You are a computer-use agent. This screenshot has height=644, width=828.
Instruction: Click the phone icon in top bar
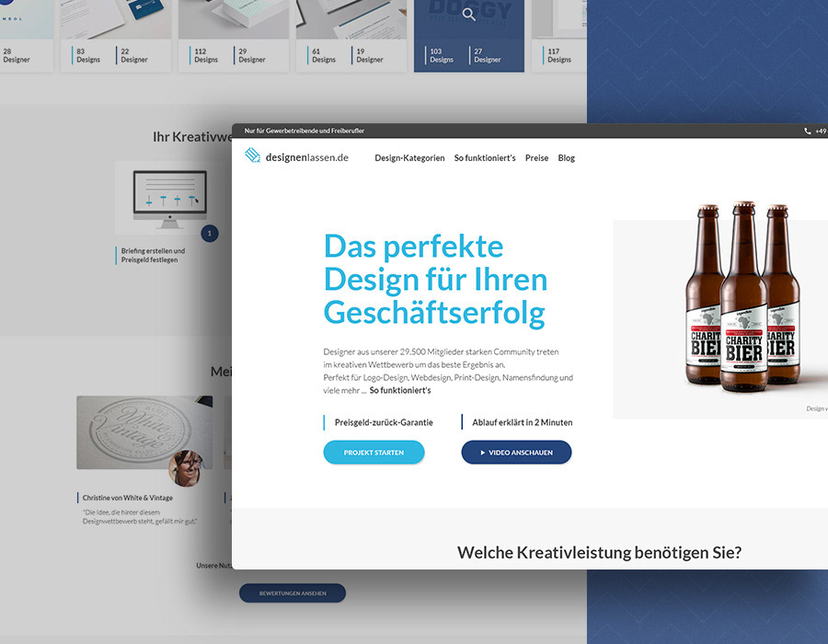click(x=808, y=131)
